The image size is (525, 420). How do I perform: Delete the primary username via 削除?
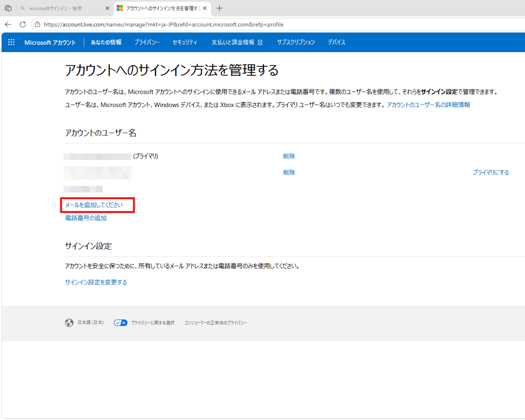pyautogui.click(x=289, y=156)
